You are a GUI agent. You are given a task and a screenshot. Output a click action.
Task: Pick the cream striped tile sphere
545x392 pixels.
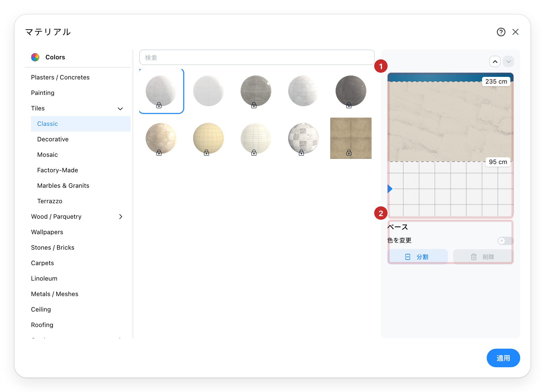pyautogui.click(x=256, y=138)
